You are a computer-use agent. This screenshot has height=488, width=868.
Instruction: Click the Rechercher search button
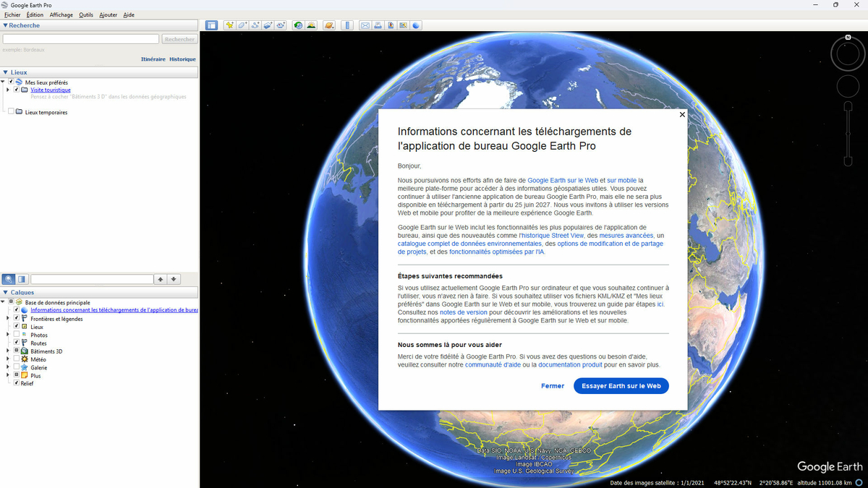[179, 39]
